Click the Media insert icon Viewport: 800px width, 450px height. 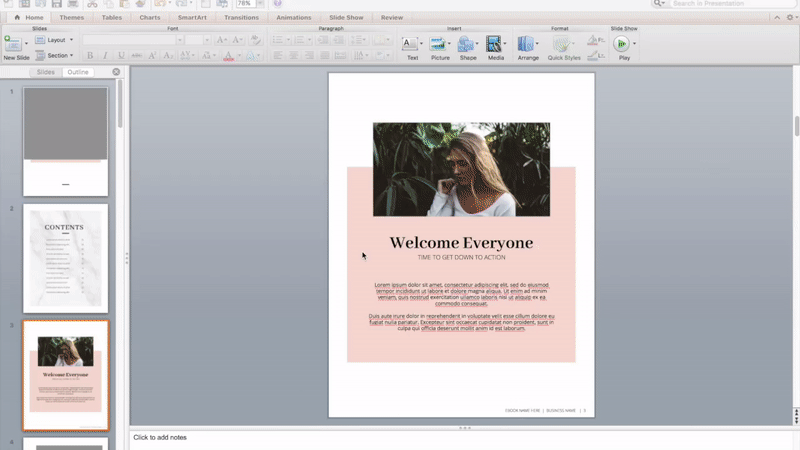click(495, 44)
